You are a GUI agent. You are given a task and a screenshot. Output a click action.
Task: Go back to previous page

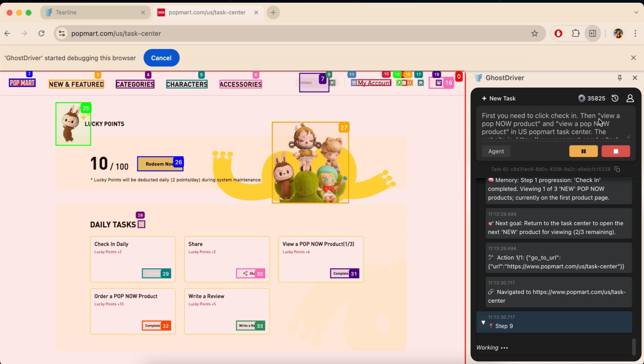coord(8,33)
